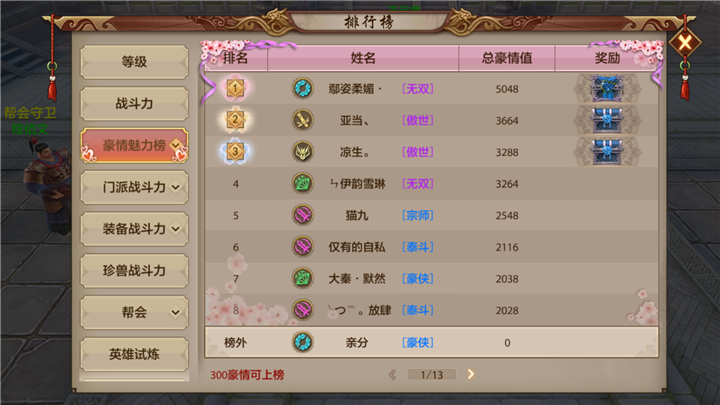The height and width of the screenshot is (405, 720).
Task: Click the third-place reward chest icon
Action: 607,152
